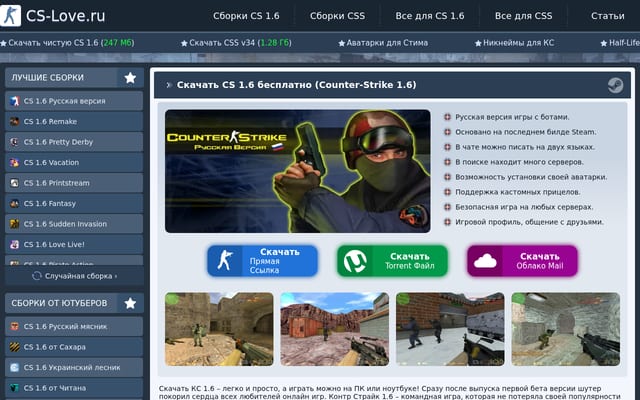Open the icy tunnel screenshot thumbnail
This screenshot has width=640, height=400.
tap(566, 329)
